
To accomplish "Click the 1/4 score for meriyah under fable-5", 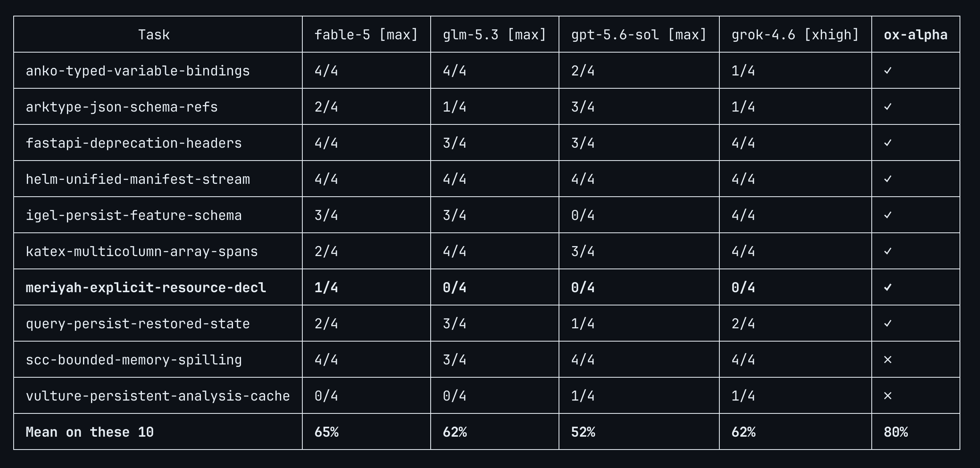I will tap(326, 287).
